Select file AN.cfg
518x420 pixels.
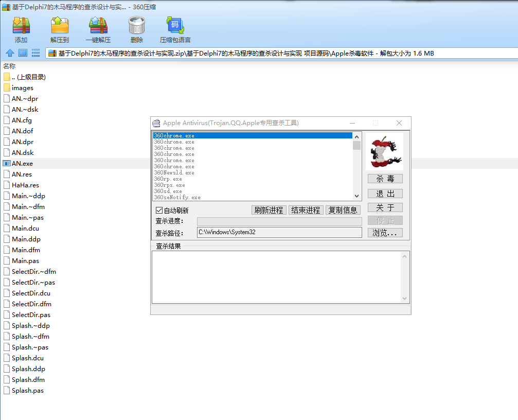(18, 120)
